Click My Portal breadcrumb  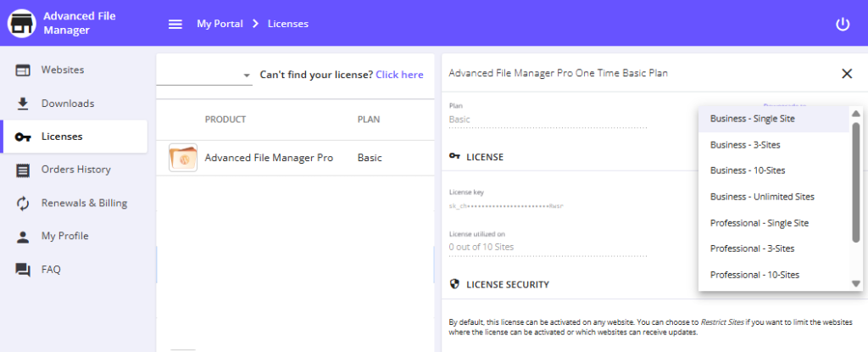click(x=220, y=24)
